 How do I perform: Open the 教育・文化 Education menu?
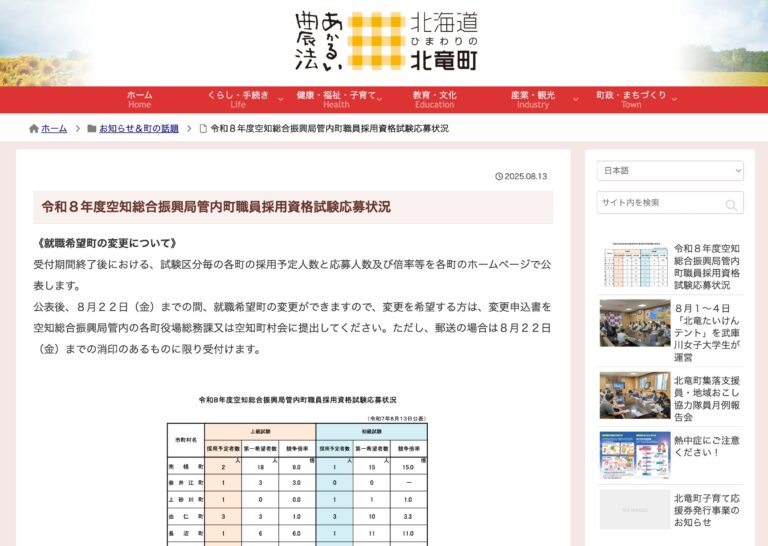[x=434, y=99]
